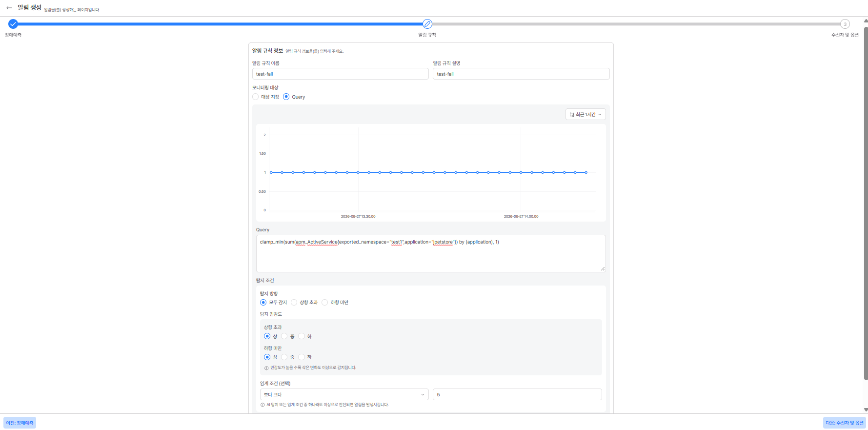Click 알림 규칙 step label
The image size is (868, 430).
pos(427,35)
